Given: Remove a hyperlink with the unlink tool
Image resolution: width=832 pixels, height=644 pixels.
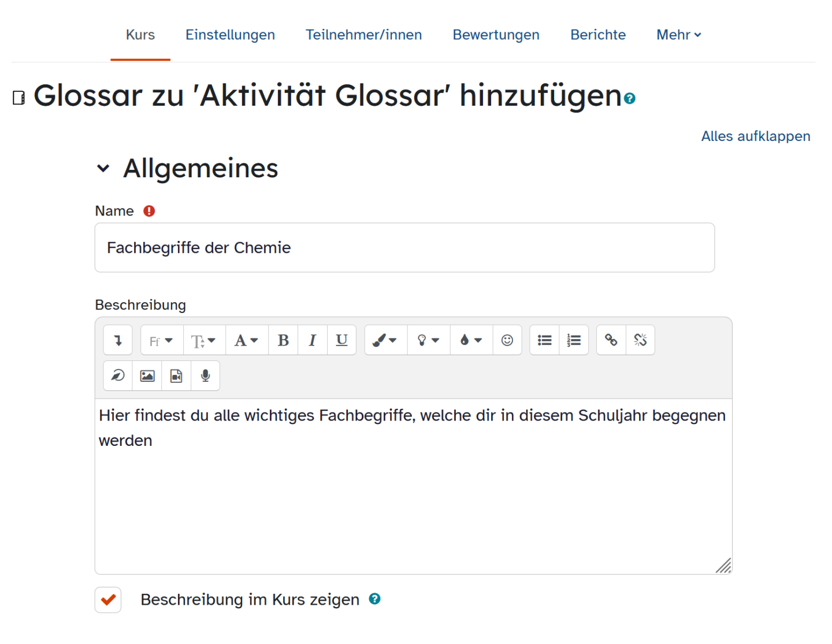Looking at the screenshot, I should (641, 340).
